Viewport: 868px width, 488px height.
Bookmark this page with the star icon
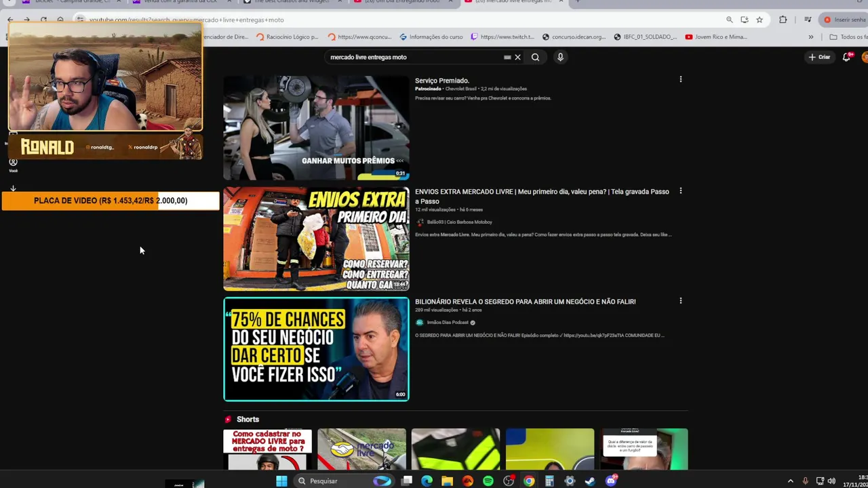coord(759,20)
